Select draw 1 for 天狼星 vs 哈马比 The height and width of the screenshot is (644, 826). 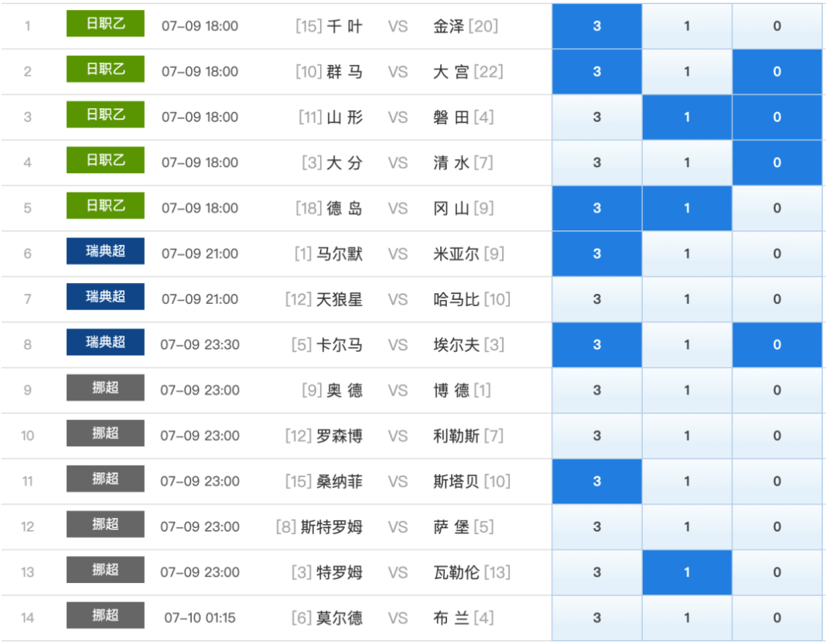click(687, 299)
